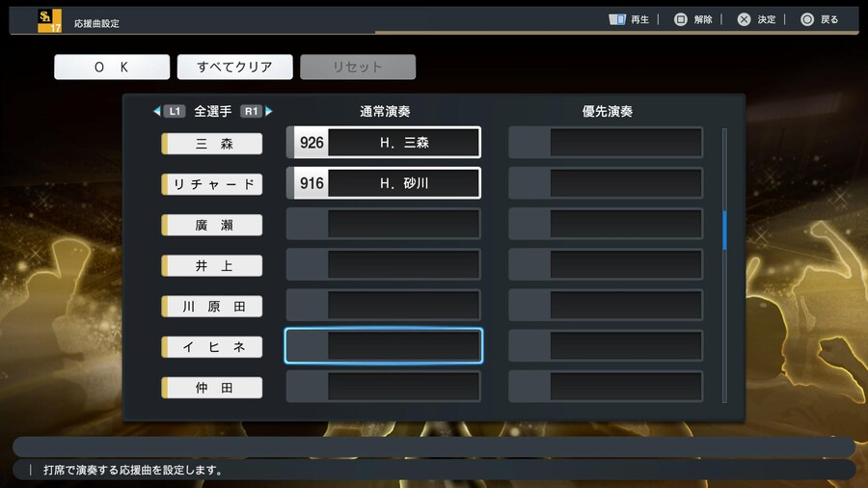Select empty 優先演奏 slot for 三森
The height and width of the screenshot is (488, 868).
606,143
